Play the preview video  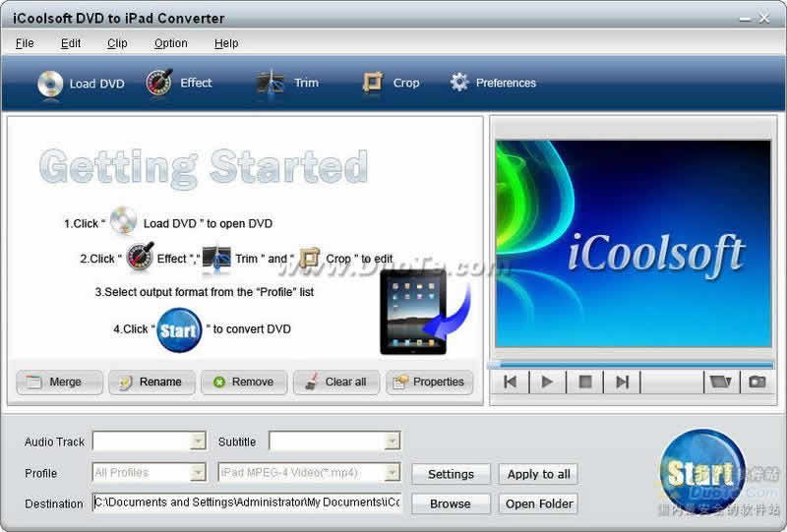(547, 382)
